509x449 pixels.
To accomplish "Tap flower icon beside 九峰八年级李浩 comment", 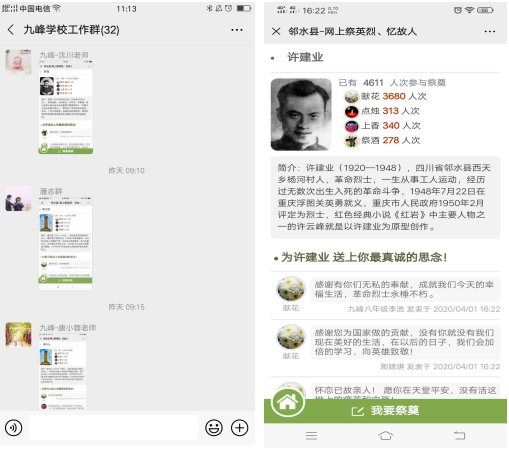I will (291, 289).
